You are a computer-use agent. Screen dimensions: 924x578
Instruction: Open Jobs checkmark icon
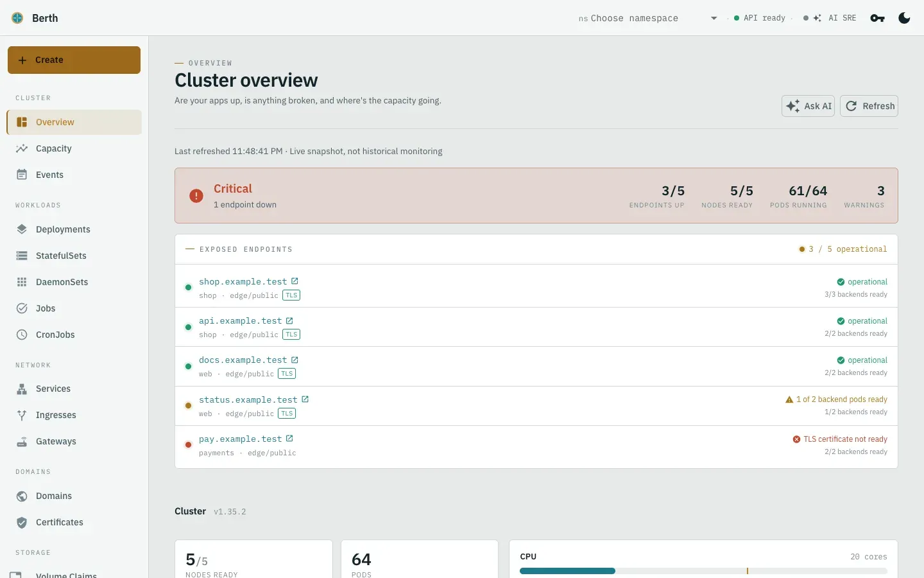[x=22, y=308]
